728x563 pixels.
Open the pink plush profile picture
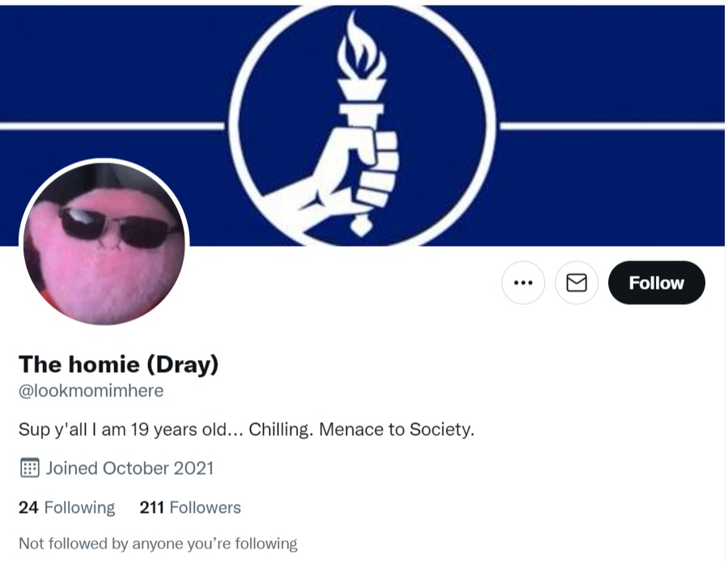[104, 243]
